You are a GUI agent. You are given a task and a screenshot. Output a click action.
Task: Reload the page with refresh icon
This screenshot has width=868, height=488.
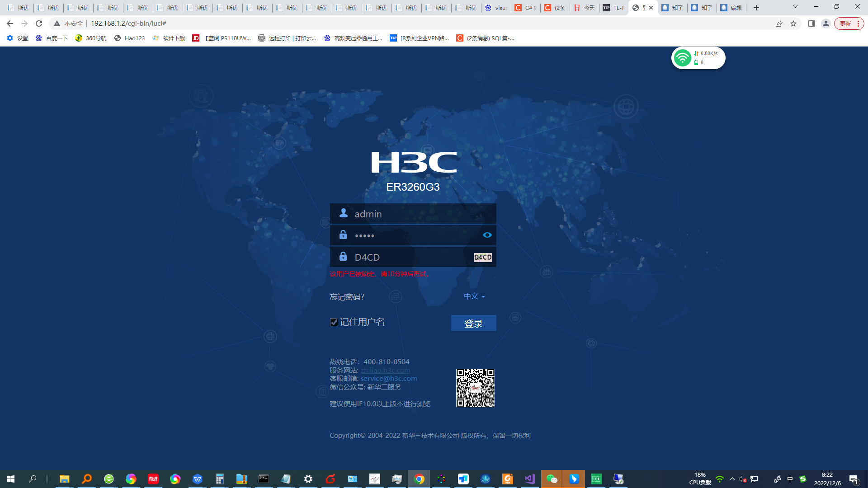coord(39,23)
